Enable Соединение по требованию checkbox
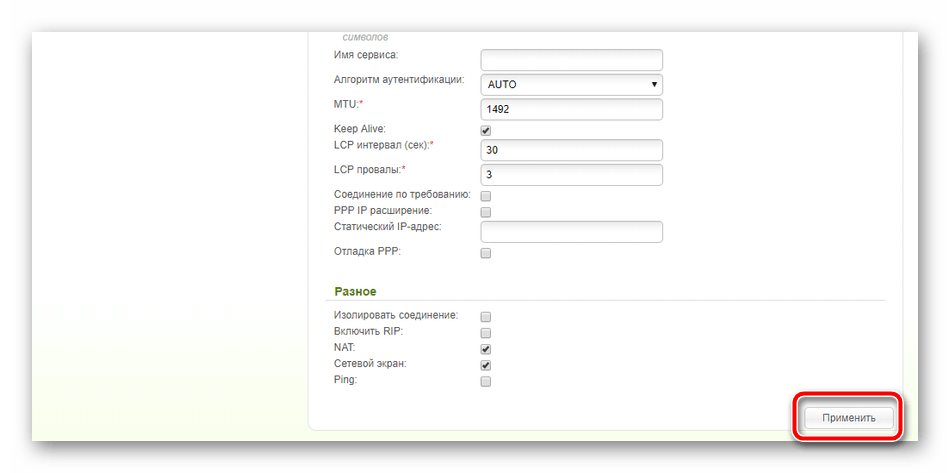 click(485, 196)
